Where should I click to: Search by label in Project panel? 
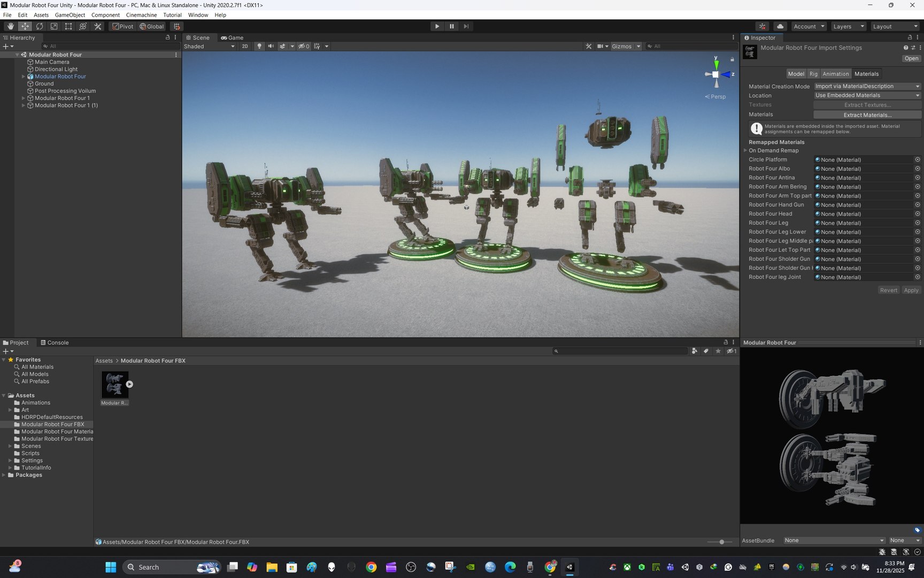(x=706, y=351)
